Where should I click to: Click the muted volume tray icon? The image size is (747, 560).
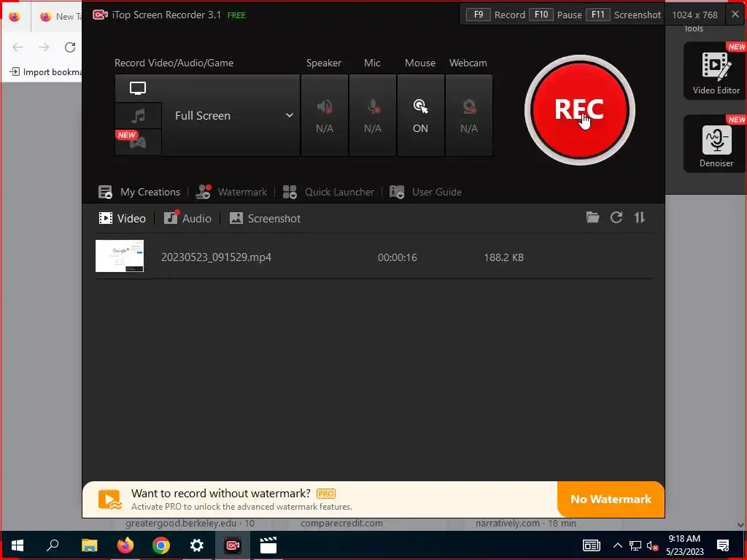(x=652, y=545)
